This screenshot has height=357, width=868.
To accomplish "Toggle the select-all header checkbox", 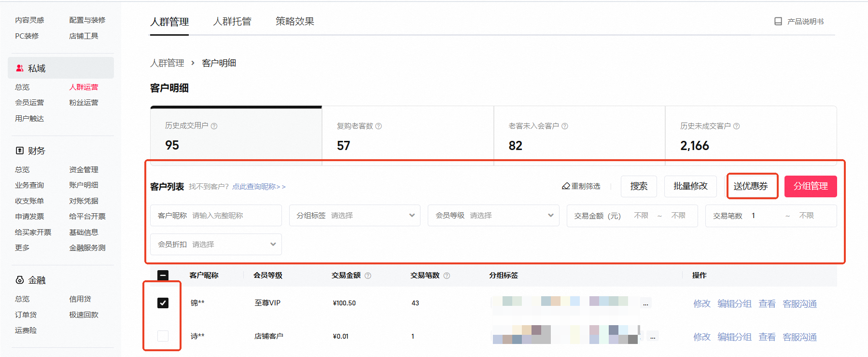I will tap(163, 275).
